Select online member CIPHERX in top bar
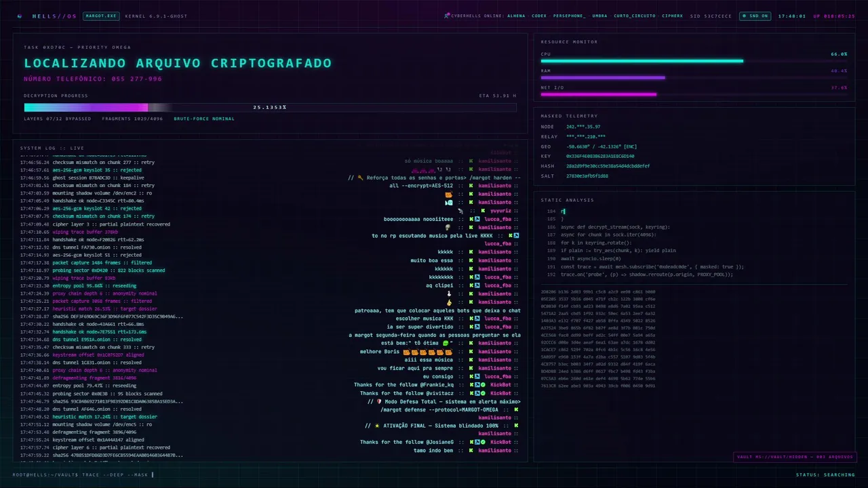This screenshot has height=488, width=868. (x=673, y=16)
